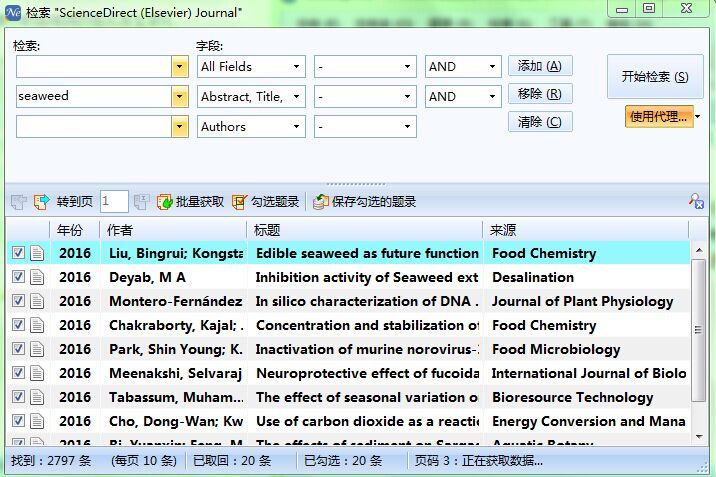716x477 pixels.
Task: Select the "Edible seaweed as future function" title
Action: (367, 253)
